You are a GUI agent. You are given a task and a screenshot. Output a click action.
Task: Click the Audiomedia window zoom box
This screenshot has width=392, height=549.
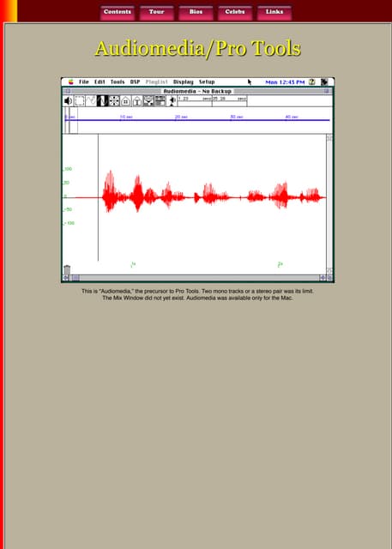(327, 91)
